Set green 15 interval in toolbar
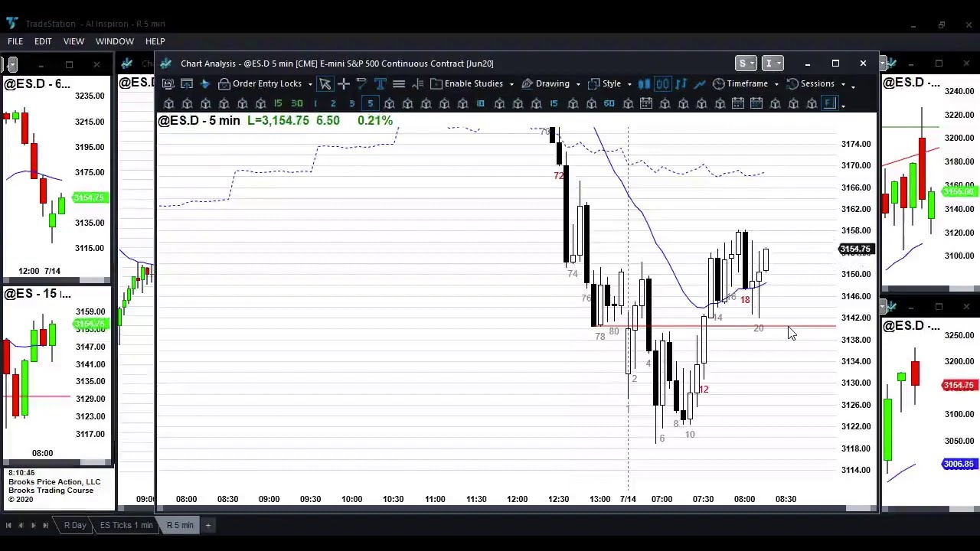The width and height of the screenshot is (980, 551). 278,103
